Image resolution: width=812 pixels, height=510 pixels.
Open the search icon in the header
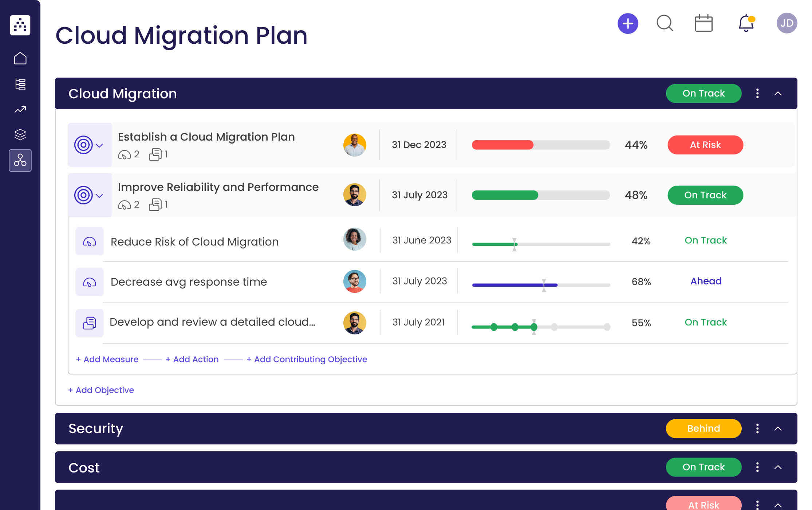664,23
